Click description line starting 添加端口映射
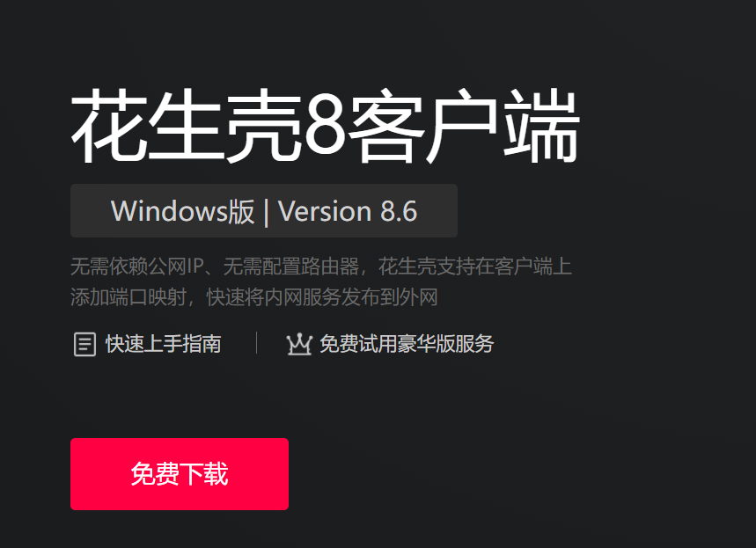Screen dimensions: 756x548 point(254,297)
